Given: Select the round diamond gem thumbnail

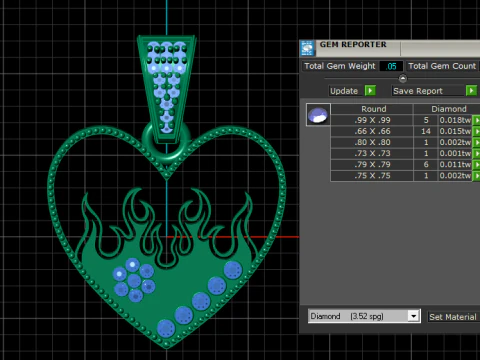Looking at the screenshot, I should click(318, 114).
